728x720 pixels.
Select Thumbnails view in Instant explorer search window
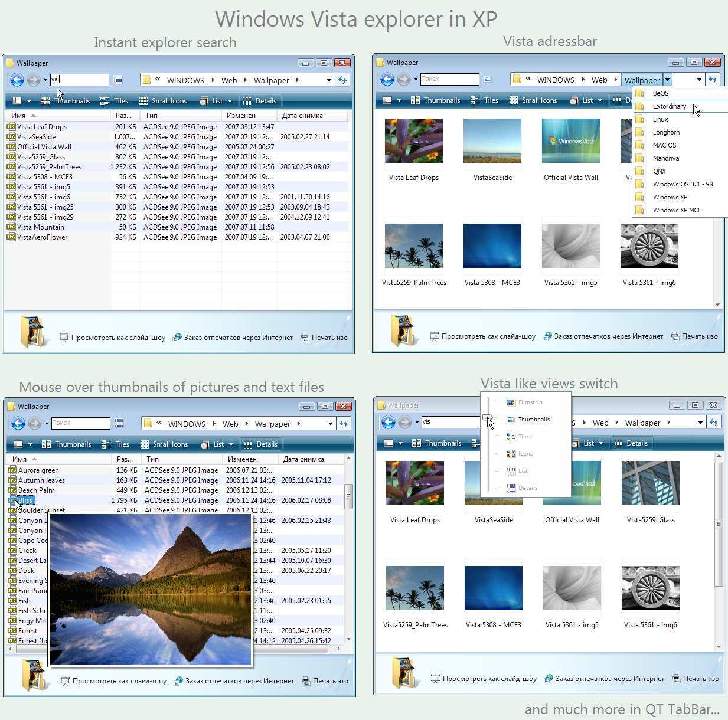tap(65, 101)
